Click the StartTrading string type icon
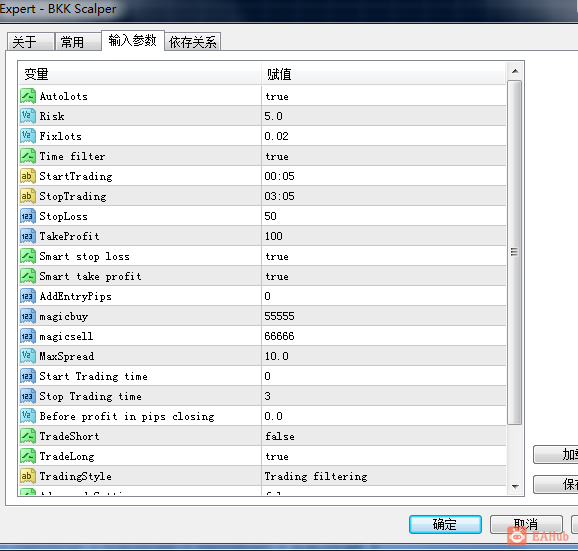 28,176
